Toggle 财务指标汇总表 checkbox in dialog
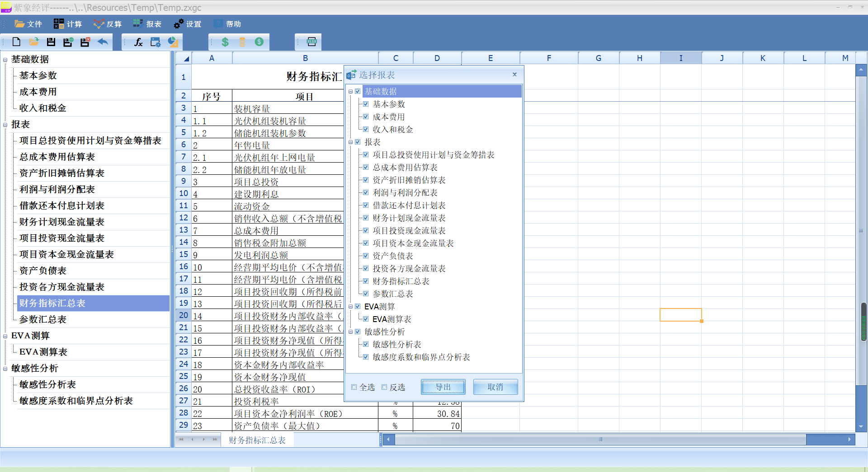Screen dimensions: 868x472 click(x=366, y=281)
